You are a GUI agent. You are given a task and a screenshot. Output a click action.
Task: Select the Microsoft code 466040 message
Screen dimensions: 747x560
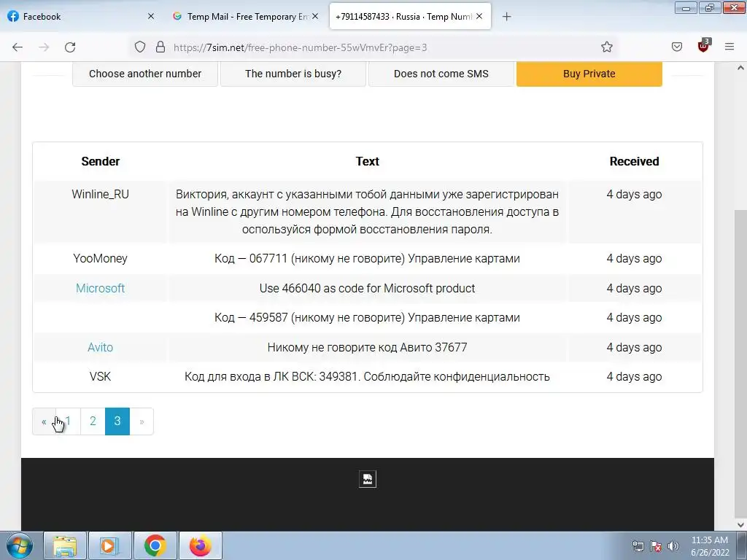[367, 288]
